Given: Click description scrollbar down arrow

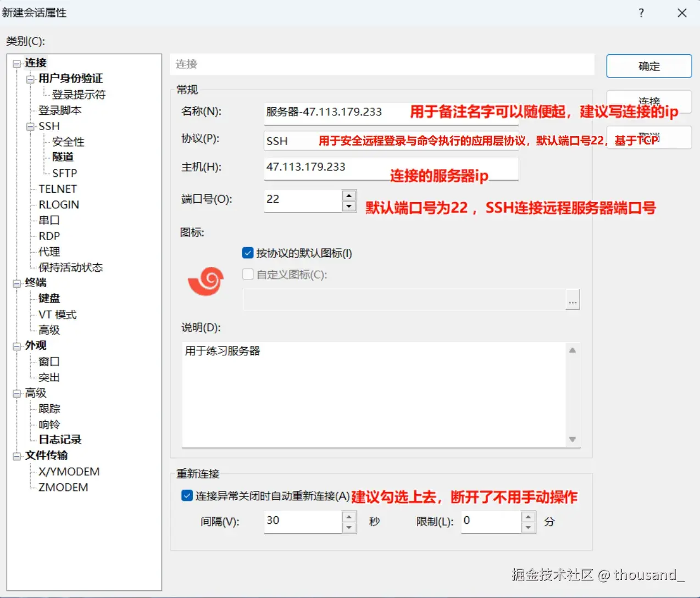Looking at the screenshot, I should [x=573, y=439].
